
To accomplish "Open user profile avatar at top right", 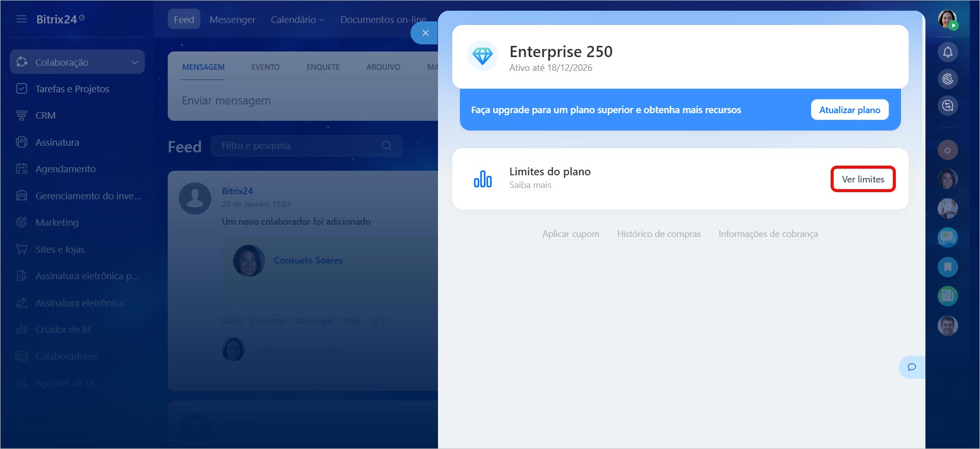I will coord(947,19).
